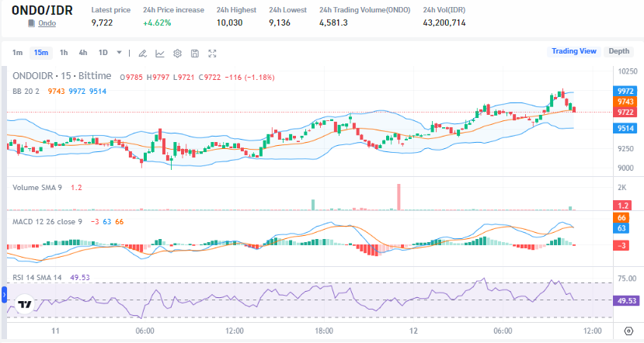Click the TradingView logo on chart
Viewport: 644px width, 343px height.
[x=25, y=304]
